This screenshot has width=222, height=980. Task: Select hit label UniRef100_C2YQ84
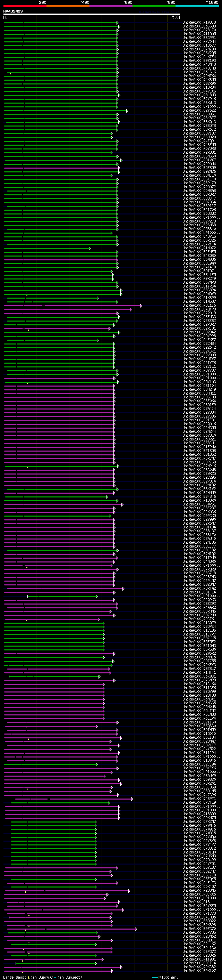(x=199, y=412)
